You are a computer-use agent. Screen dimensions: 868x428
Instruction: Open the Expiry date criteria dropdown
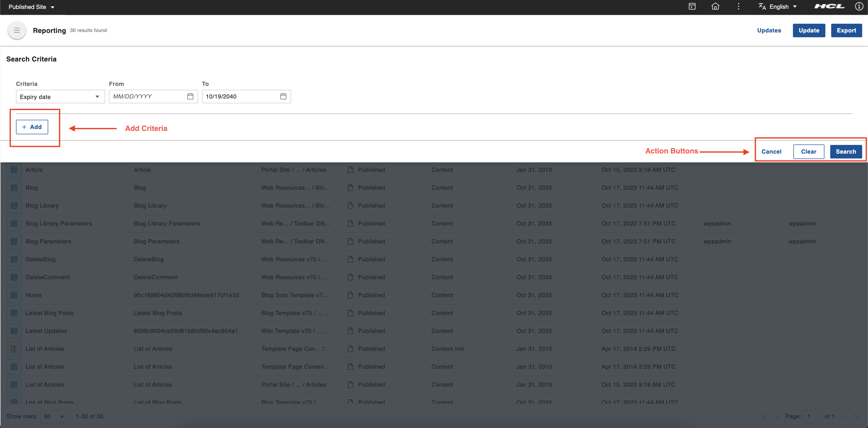tap(60, 97)
